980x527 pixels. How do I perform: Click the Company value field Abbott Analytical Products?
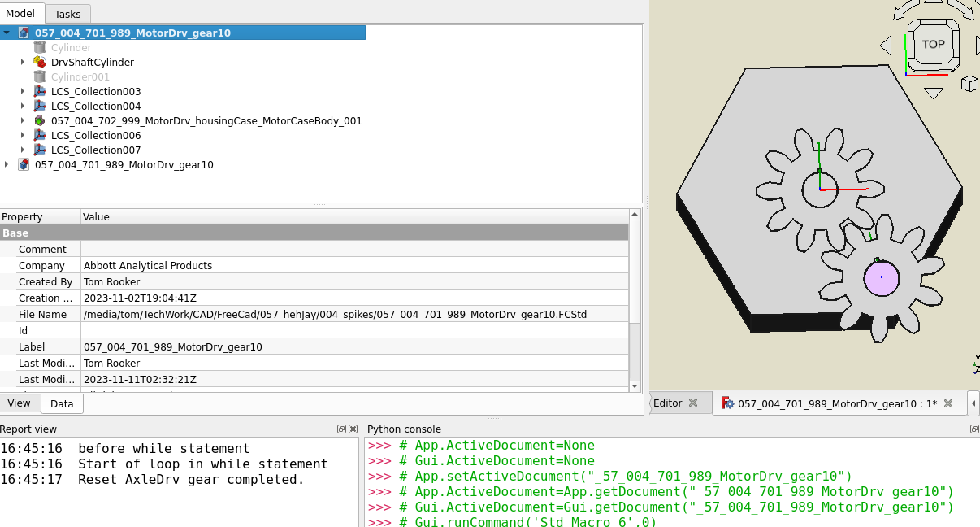148,265
